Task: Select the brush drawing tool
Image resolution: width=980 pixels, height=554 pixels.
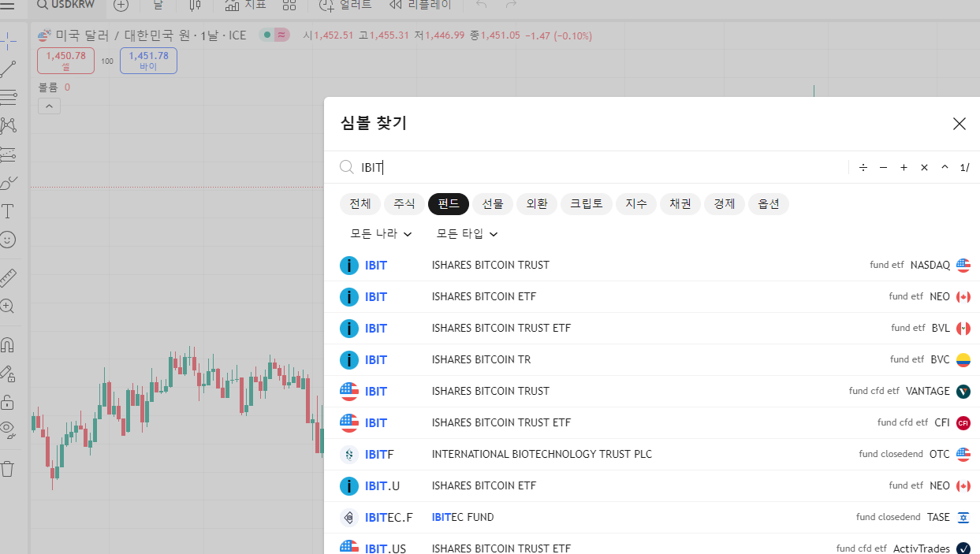Action: [8, 183]
